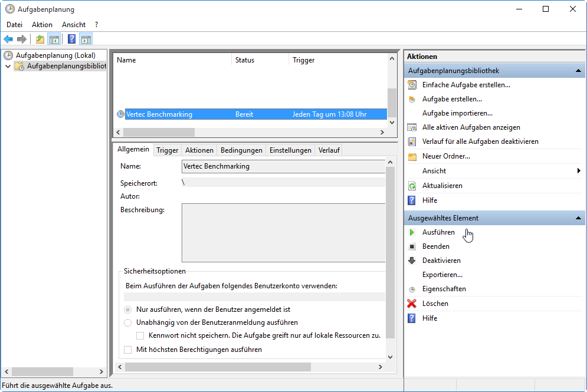Expand the Ansicht submenu arrow
The height and width of the screenshot is (392, 587).
click(578, 171)
